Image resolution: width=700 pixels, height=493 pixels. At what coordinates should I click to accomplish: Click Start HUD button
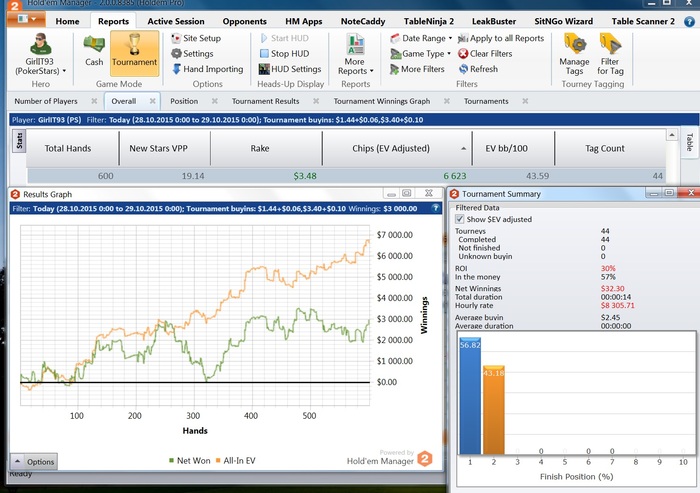point(284,38)
